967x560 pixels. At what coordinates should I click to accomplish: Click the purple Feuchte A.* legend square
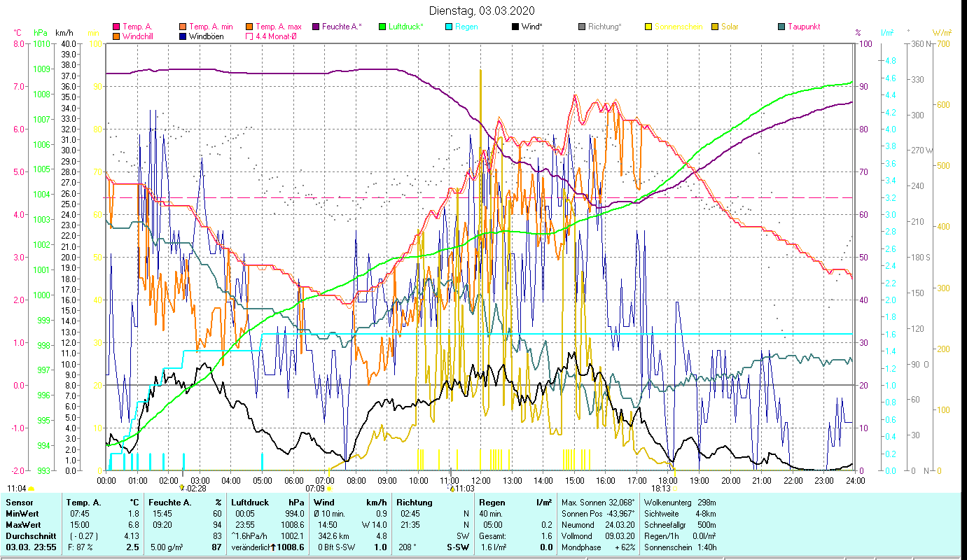tap(316, 27)
